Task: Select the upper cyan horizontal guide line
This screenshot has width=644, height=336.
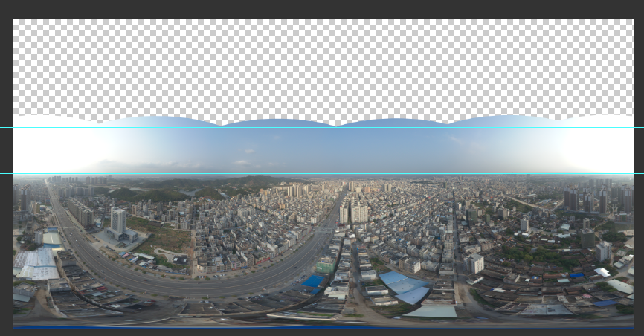Action: click(322, 127)
